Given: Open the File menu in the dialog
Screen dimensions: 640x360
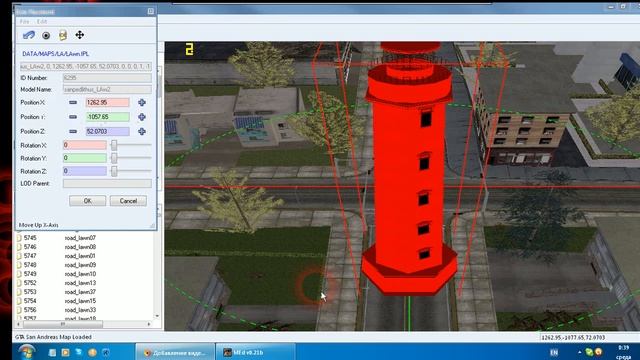Looking at the screenshot, I should 24,21.
